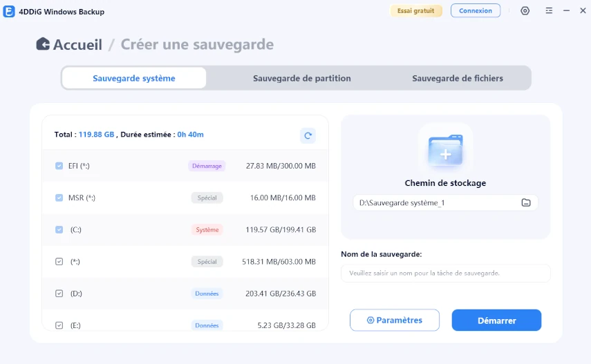Uncheck the (D:) data partition

(59, 294)
